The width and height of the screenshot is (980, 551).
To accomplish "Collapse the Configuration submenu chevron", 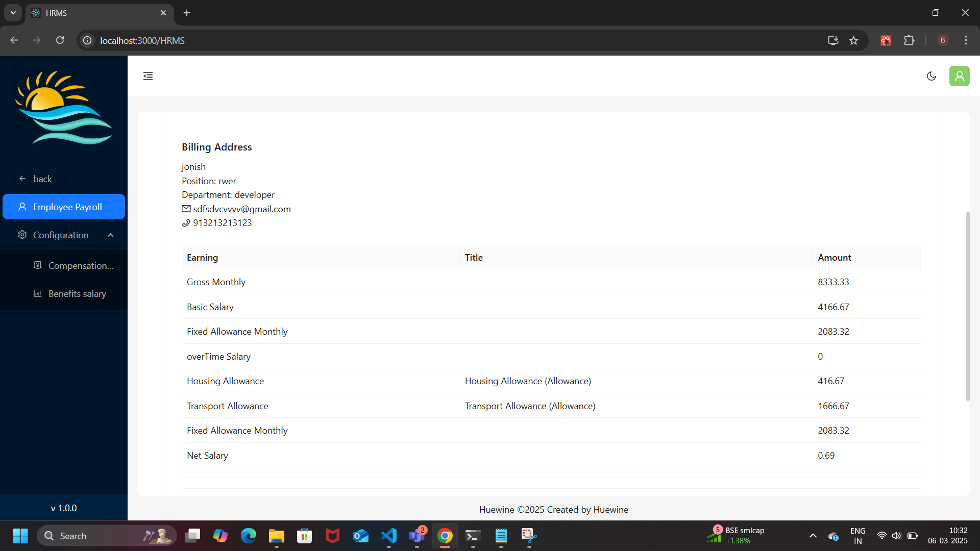I will coord(111,235).
